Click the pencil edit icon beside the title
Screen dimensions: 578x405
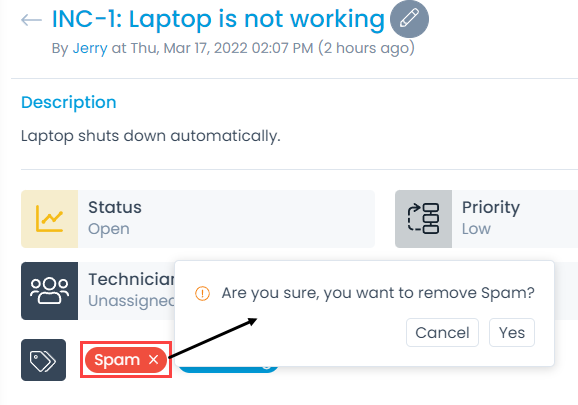[409, 19]
